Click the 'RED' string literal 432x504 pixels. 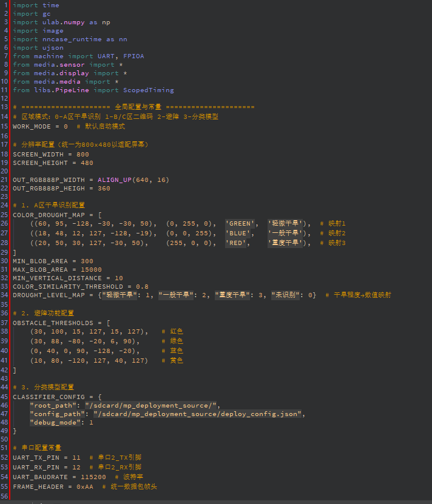click(x=236, y=243)
